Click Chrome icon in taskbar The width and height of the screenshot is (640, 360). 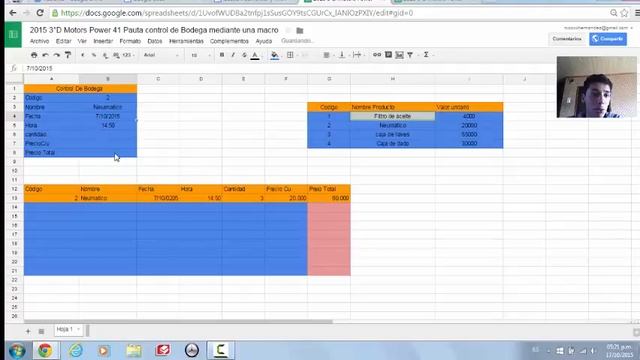(45, 350)
